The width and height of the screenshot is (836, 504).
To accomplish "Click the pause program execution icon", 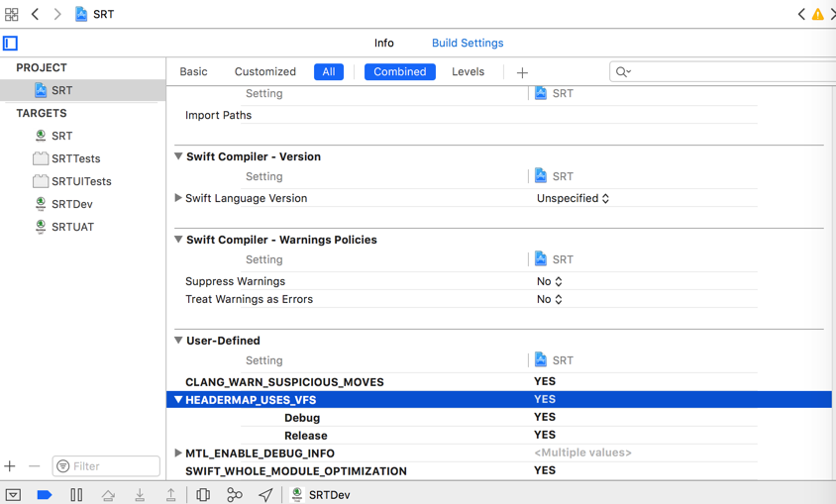I will point(76,494).
